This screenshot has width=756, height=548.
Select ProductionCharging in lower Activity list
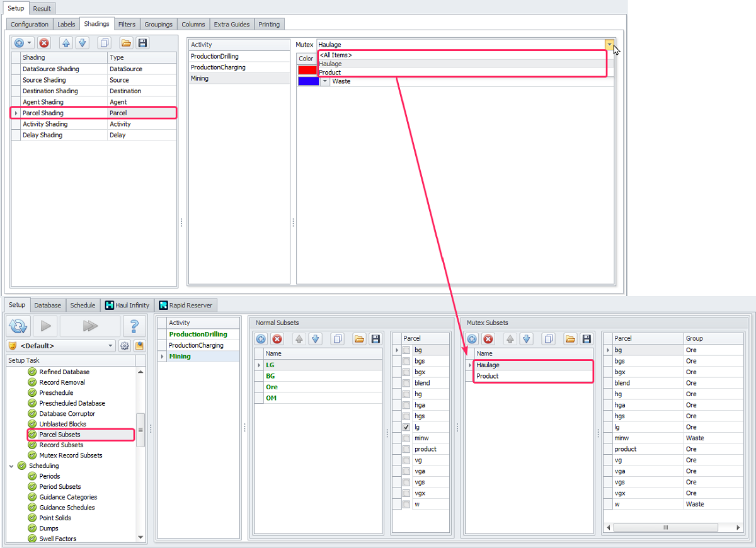(x=198, y=345)
